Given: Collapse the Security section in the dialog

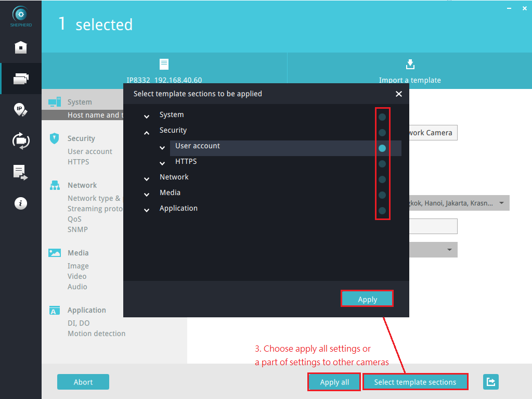Looking at the screenshot, I should coord(146,133).
